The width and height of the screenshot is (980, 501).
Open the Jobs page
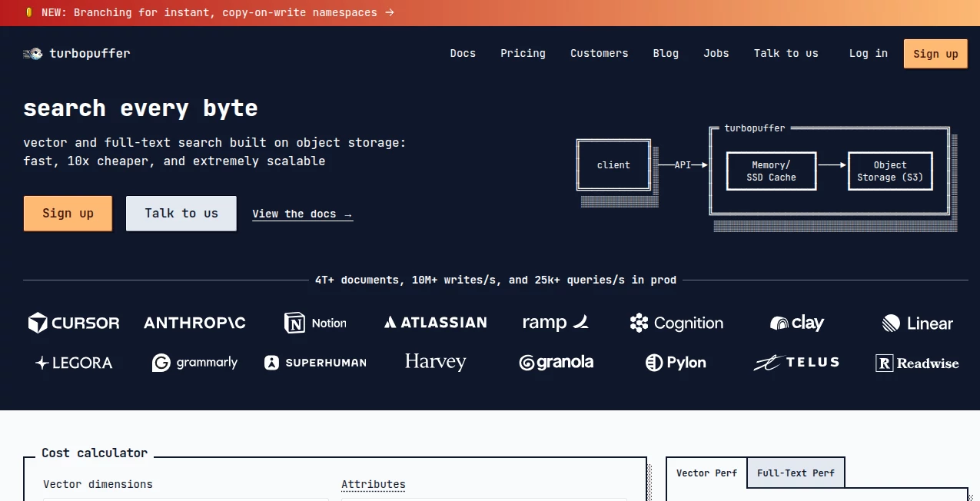coord(716,53)
